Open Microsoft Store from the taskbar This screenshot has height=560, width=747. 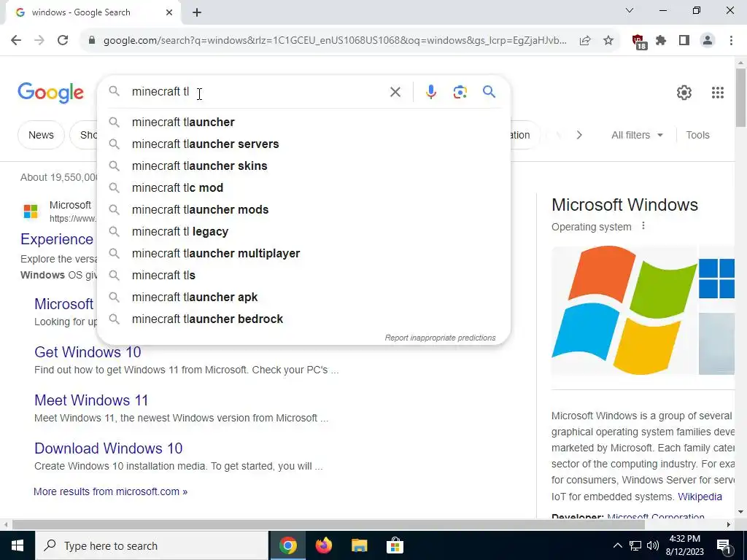[395, 545]
